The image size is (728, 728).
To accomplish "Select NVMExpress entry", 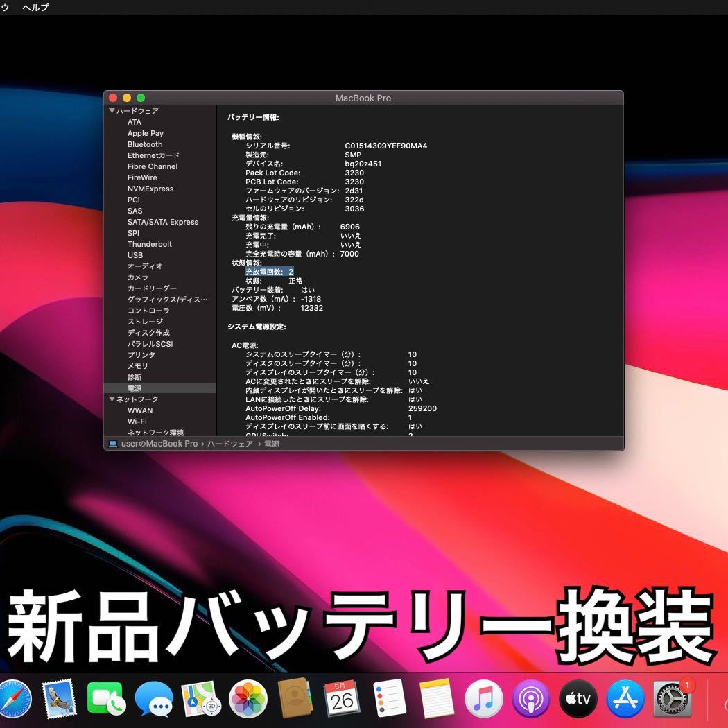I will pos(150,189).
